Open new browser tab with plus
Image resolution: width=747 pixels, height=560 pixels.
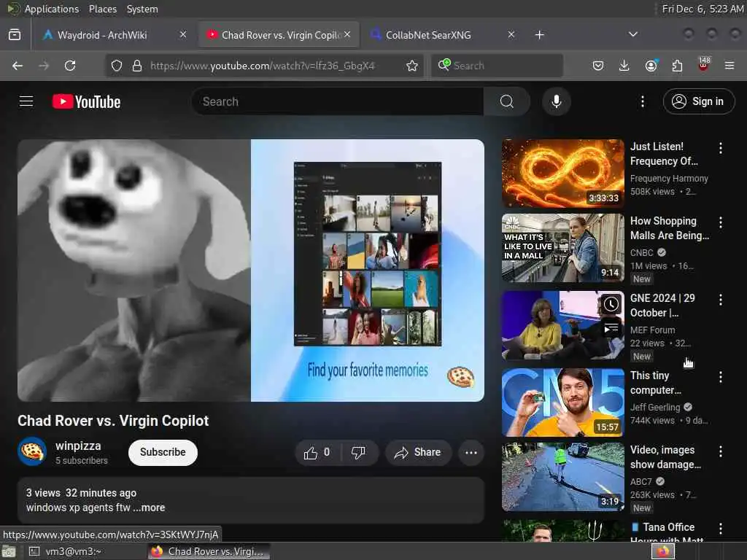[539, 35]
